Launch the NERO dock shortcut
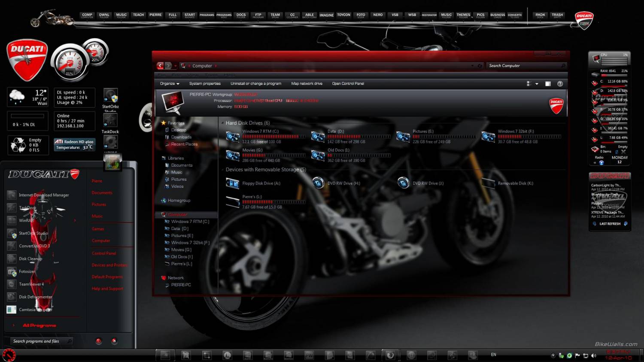This screenshot has height=362, width=644. [x=378, y=15]
